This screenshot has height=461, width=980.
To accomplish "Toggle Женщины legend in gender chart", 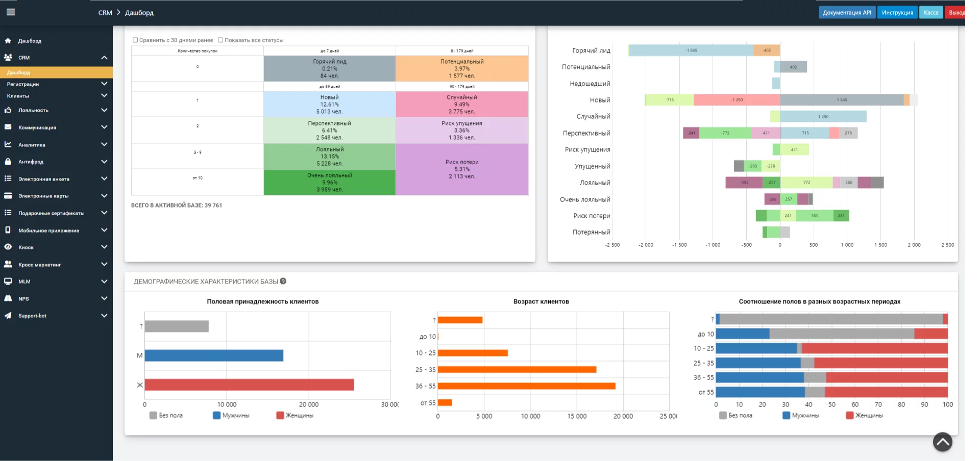I will 295,415.
